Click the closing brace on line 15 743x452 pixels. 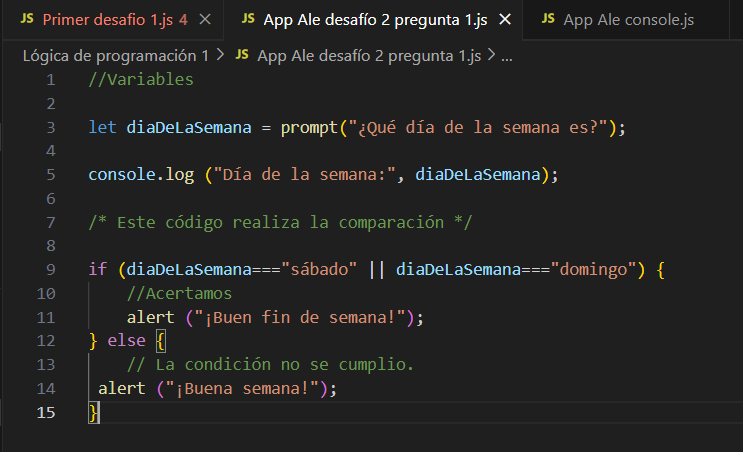93,413
